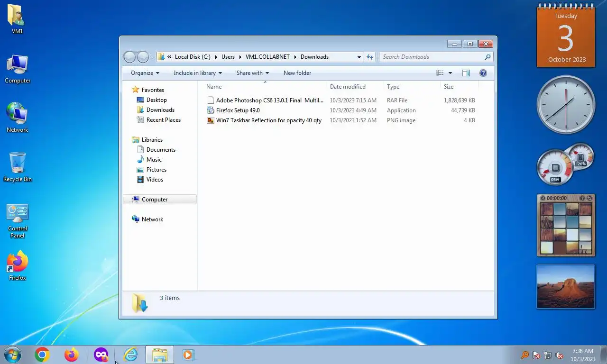Open Downloads under Favorites

pos(160,110)
